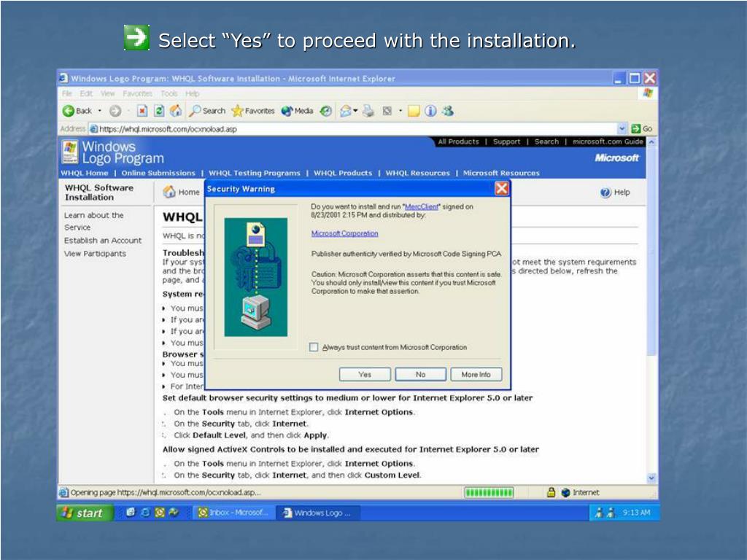The width and height of the screenshot is (747, 560).
Task: Click the Go button
Action: point(641,128)
